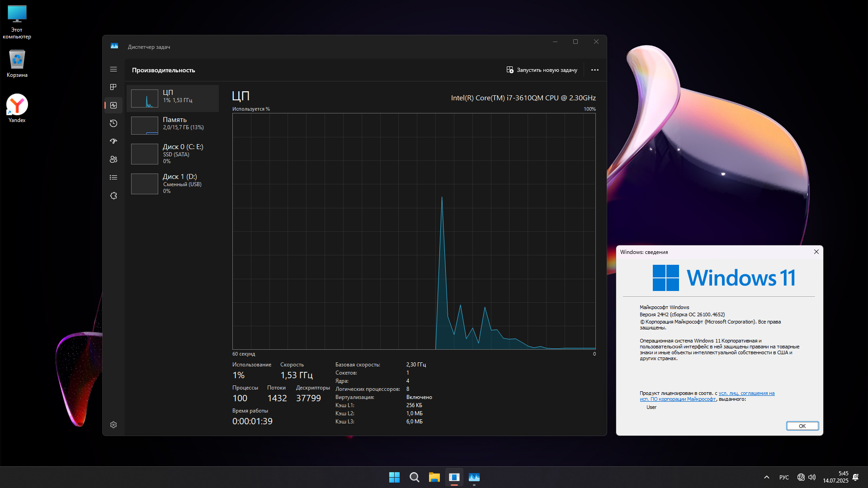Open the Windows Start menu
868x488 pixels.
click(394, 477)
